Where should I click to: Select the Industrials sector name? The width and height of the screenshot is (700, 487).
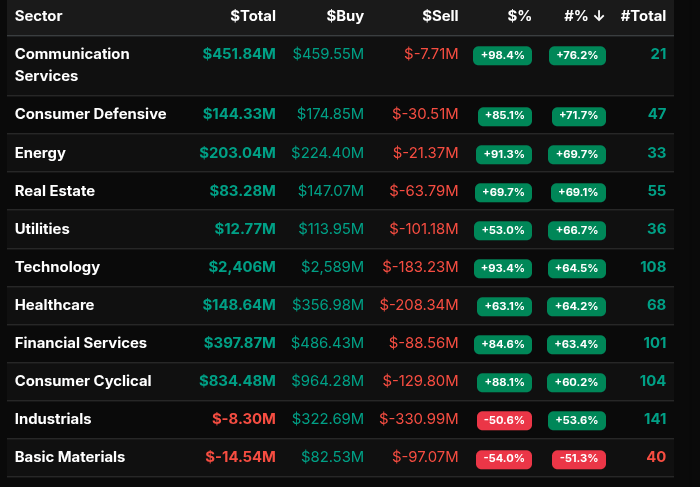pyautogui.click(x=53, y=419)
